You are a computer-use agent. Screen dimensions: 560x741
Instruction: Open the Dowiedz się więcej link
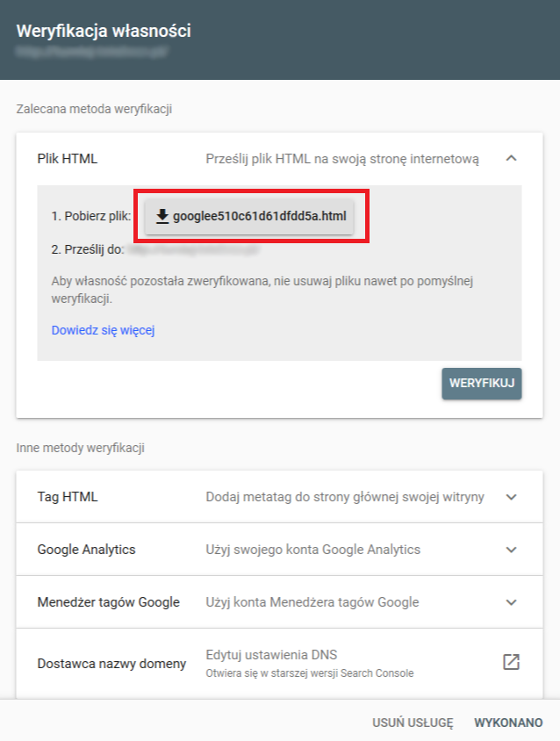pos(104,330)
